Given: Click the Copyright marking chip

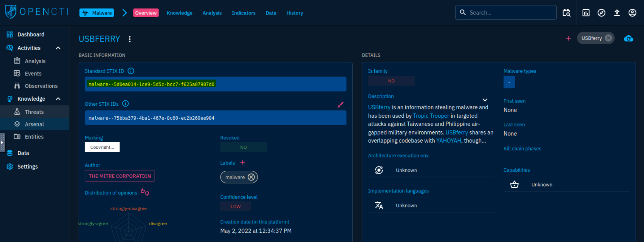Looking at the screenshot, I should [102, 147].
